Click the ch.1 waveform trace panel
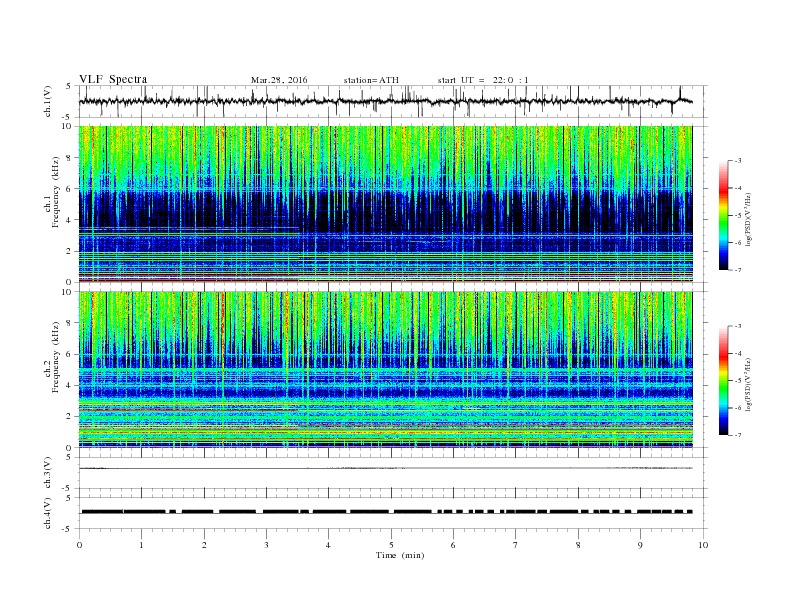Screen dimensions: 792x612 point(393,101)
